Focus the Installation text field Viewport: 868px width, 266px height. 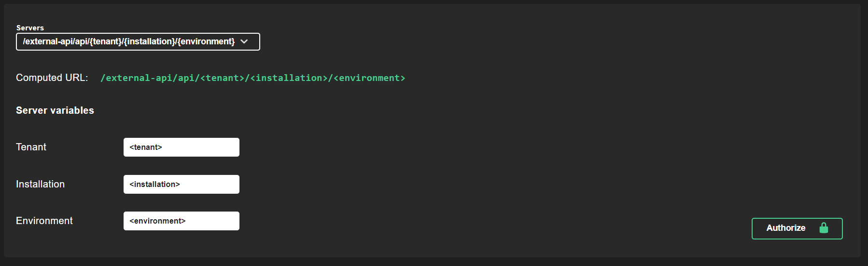pyautogui.click(x=181, y=185)
